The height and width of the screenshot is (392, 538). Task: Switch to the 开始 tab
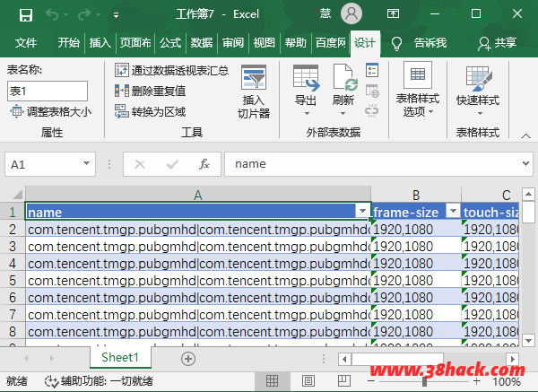(x=68, y=43)
